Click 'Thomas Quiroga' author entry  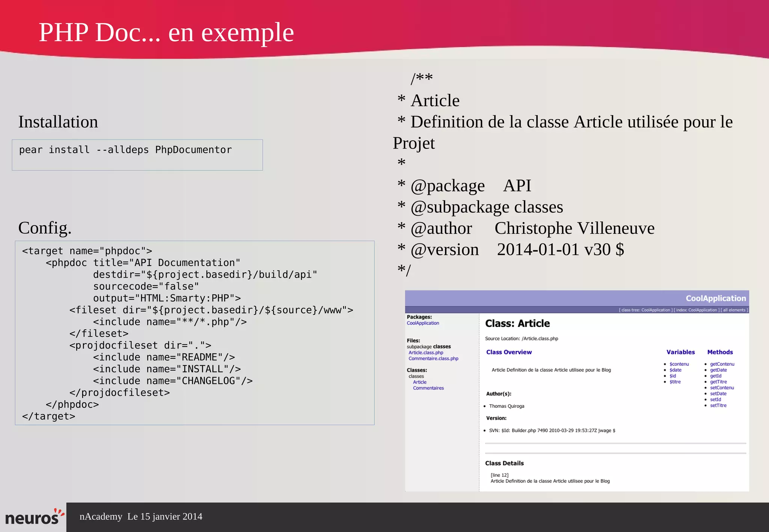[507, 406]
